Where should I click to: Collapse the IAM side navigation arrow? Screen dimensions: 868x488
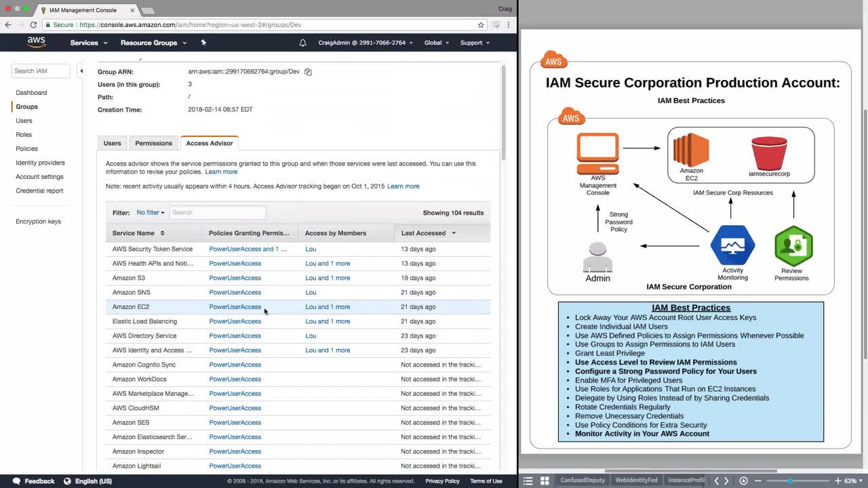(x=81, y=70)
